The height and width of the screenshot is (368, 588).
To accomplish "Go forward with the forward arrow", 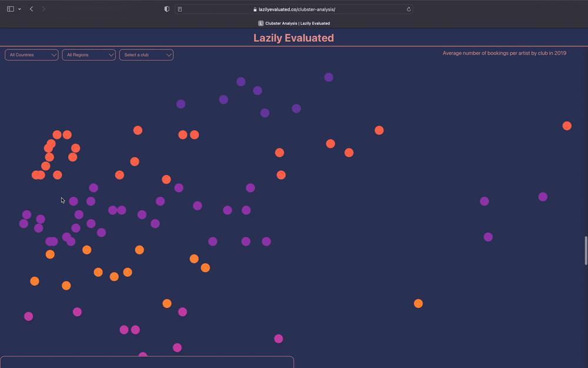I will pos(44,9).
